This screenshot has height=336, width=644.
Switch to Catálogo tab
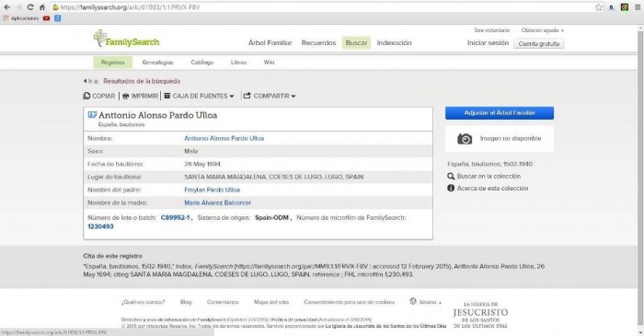tap(202, 63)
